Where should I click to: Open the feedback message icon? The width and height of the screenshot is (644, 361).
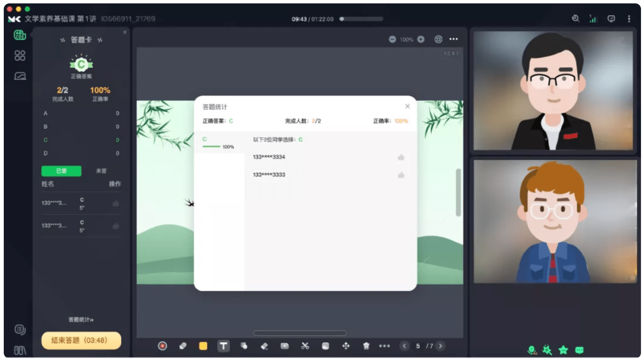[611, 18]
